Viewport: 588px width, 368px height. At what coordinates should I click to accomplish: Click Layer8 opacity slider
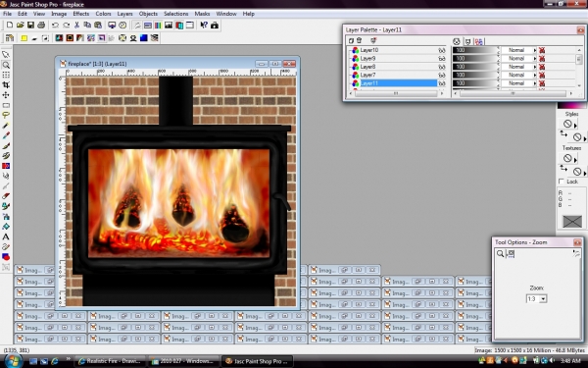[x=475, y=67]
